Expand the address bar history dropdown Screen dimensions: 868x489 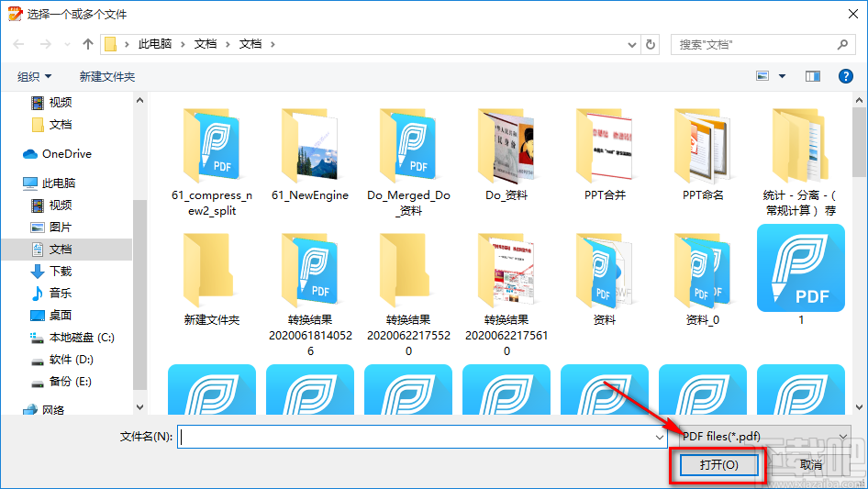pyautogui.click(x=632, y=45)
